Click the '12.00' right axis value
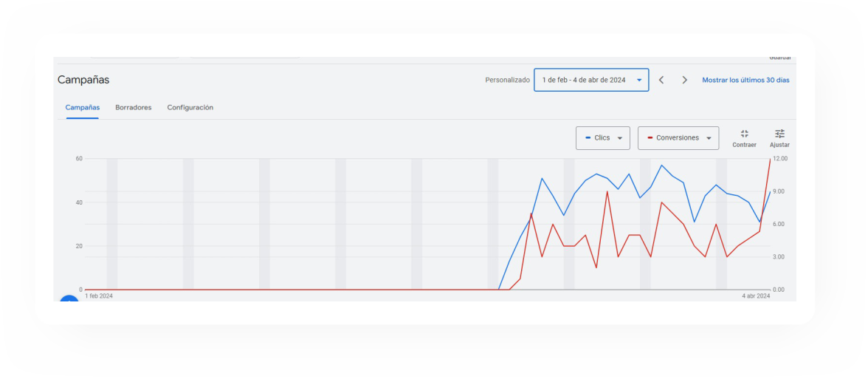Viewport: 868px width, 379px height. (780, 158)
